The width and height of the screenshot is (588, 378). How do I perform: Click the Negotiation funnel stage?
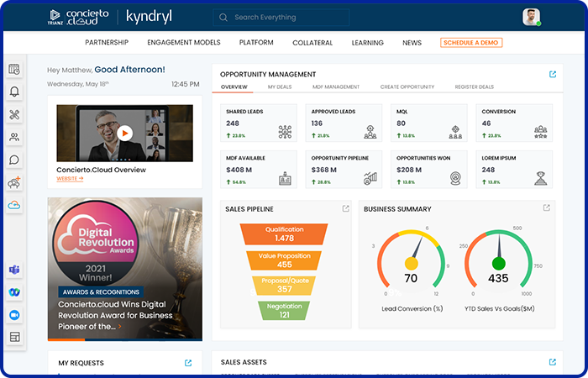pyautogui.click(x=284, y=311)
